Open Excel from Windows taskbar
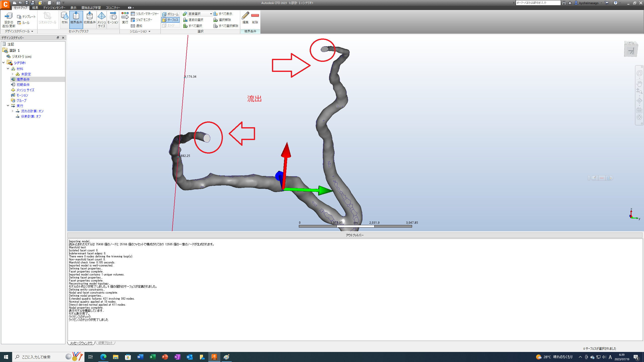 point(153,357)
